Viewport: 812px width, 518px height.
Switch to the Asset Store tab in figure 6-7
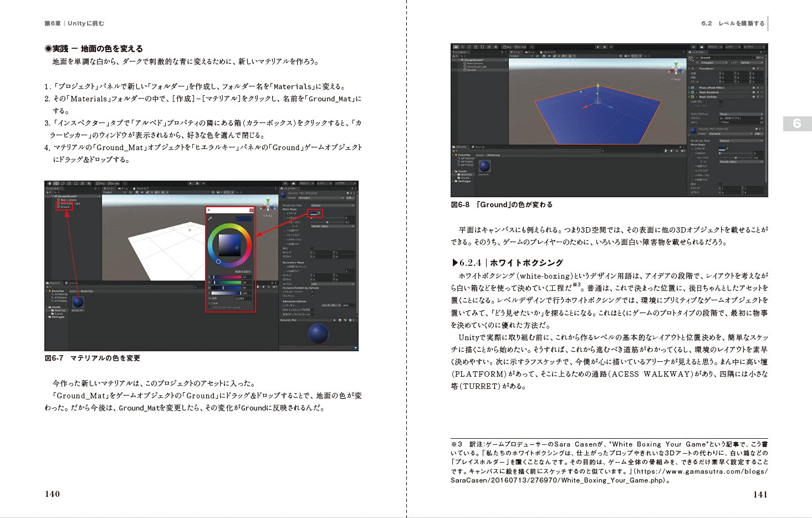(x=141, y=188)
